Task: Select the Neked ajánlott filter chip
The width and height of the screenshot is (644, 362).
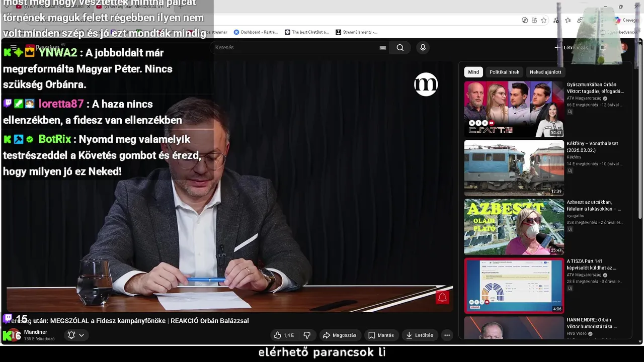Action: click(x=545, y=72)
